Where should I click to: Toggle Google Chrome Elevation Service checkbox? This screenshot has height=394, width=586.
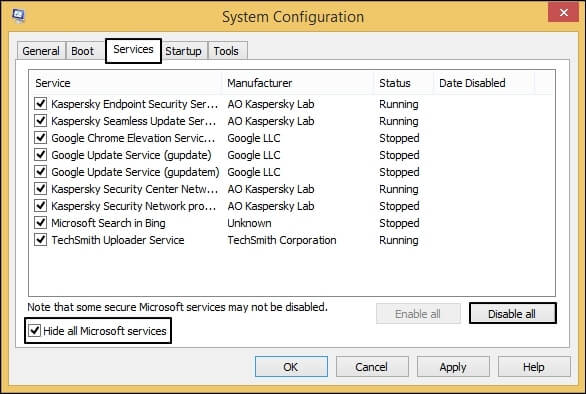(x=40, y=138)
